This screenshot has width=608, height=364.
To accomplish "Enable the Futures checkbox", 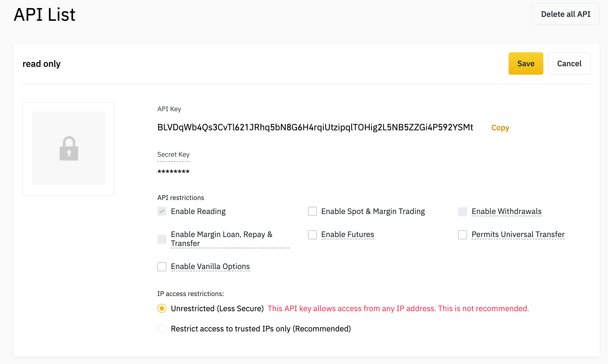I will point(312,235).
